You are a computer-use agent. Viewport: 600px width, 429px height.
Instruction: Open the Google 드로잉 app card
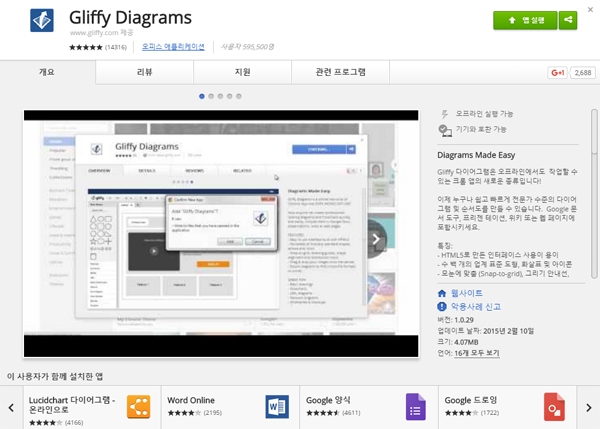click(507, 408)
